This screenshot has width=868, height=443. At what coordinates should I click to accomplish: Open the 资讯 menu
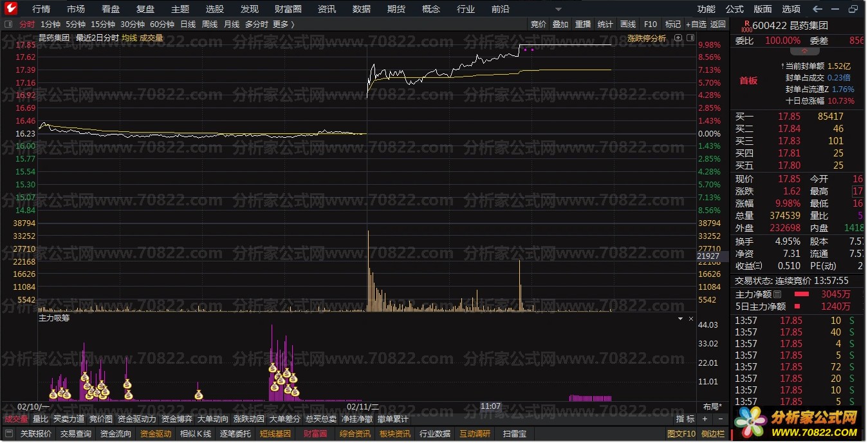point(327,9)
